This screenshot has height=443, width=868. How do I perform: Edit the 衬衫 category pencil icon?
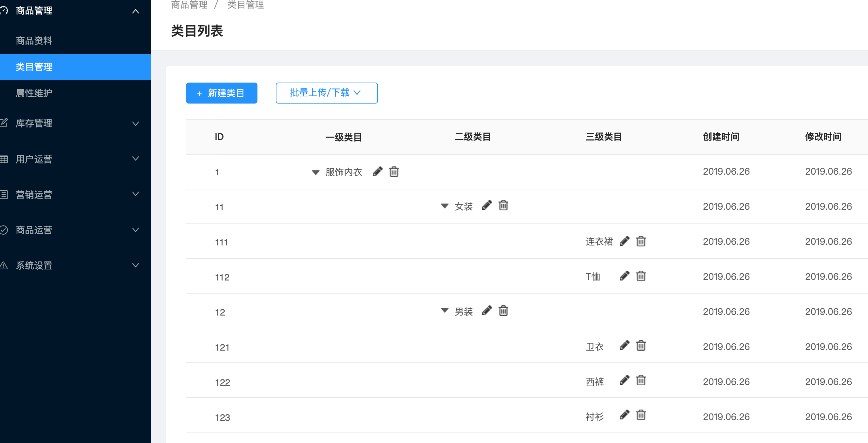tap(624, 415)
